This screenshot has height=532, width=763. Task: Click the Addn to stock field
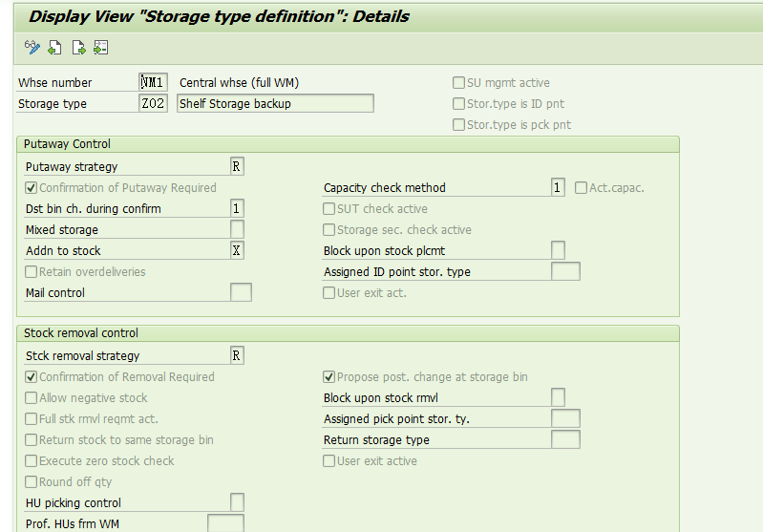point(237,250)
